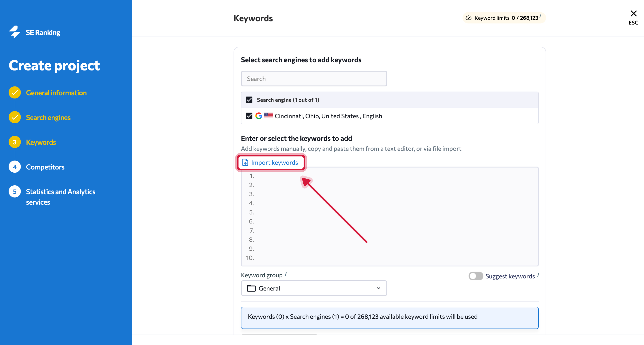Uncheck the Cincinnati, Ohio search engine checkbox
The image size is (644, 345).
(x=249, y=116)
